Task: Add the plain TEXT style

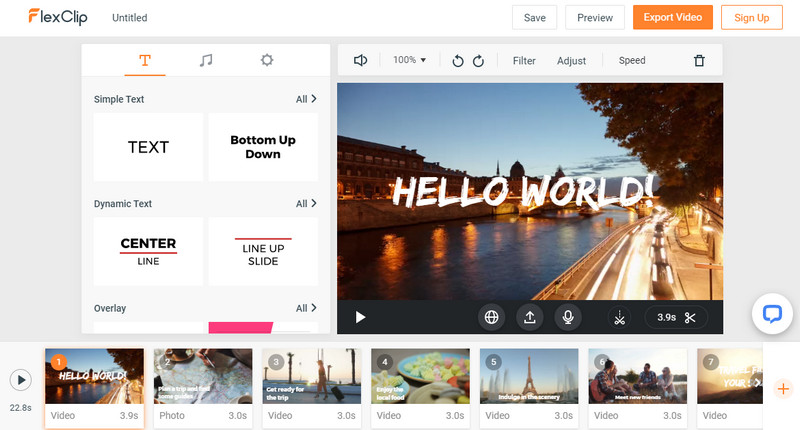Action: coord(148,147)
